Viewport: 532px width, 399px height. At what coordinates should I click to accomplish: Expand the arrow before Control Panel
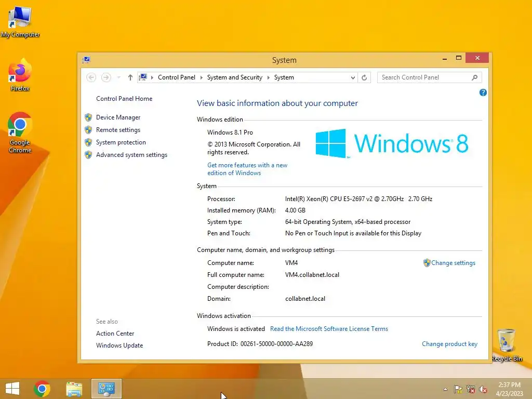(152, 78)
